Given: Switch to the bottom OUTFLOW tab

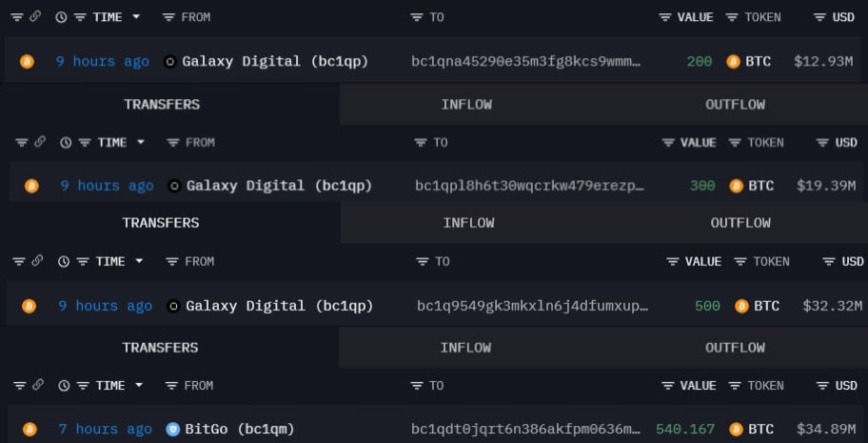Looking at the screenshot, I should click(735, 348).
